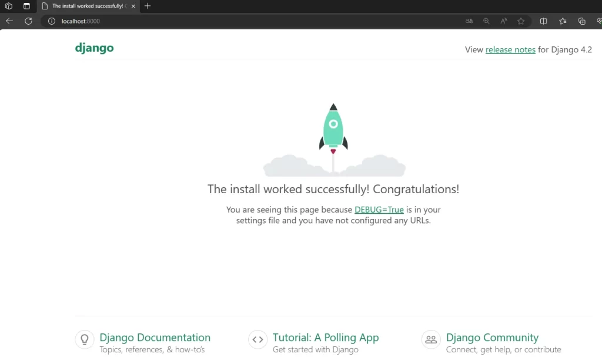Open the translate page icon
602x364 pixels.
click(469, 21)
